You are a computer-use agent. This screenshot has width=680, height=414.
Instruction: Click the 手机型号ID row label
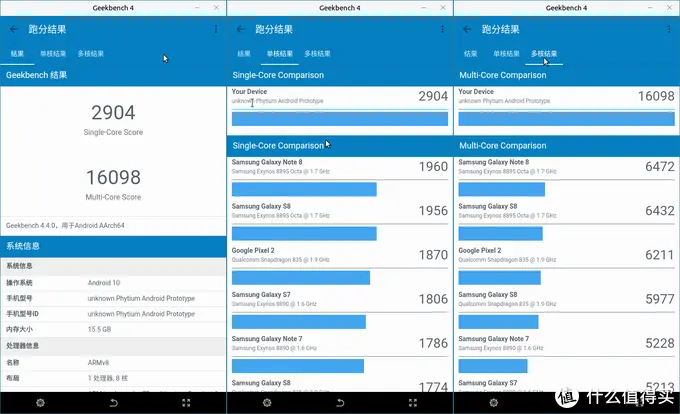coord(22,314)
